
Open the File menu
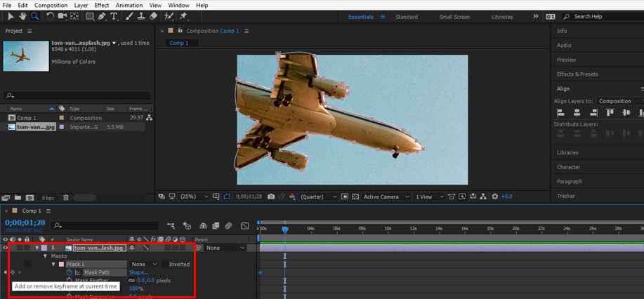point(7,6)
